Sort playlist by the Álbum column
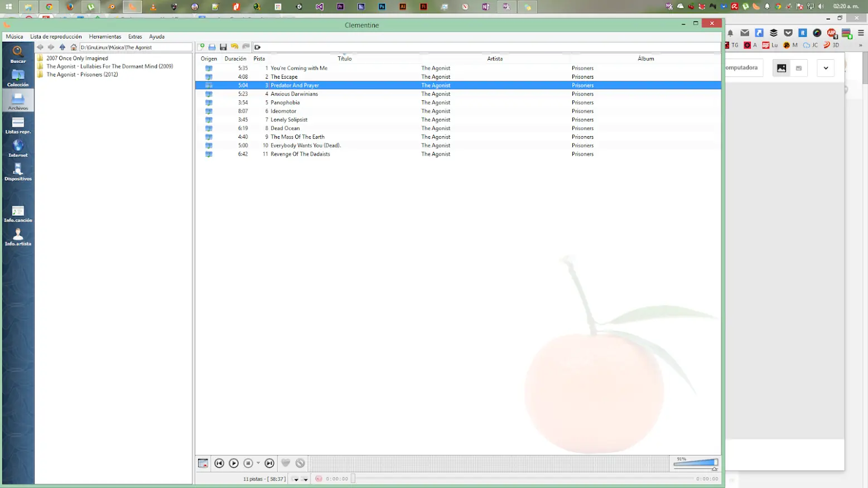868x488 pixels. (x=645, y=59)
